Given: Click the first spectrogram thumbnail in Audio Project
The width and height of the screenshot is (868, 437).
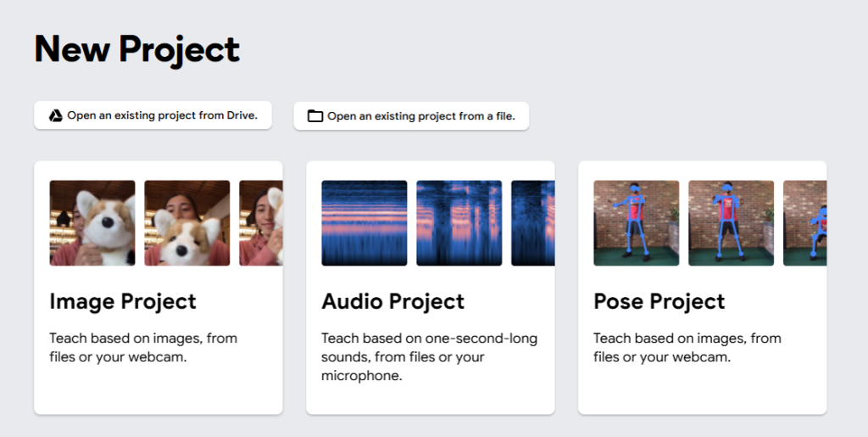Looking at the screenshot, I should 364,223.
